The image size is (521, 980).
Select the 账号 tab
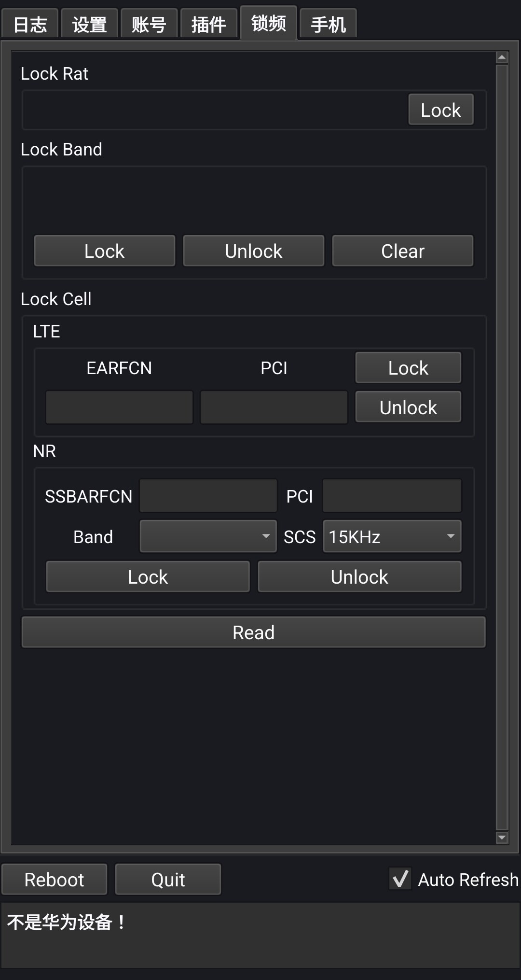[x=149, y=24]
